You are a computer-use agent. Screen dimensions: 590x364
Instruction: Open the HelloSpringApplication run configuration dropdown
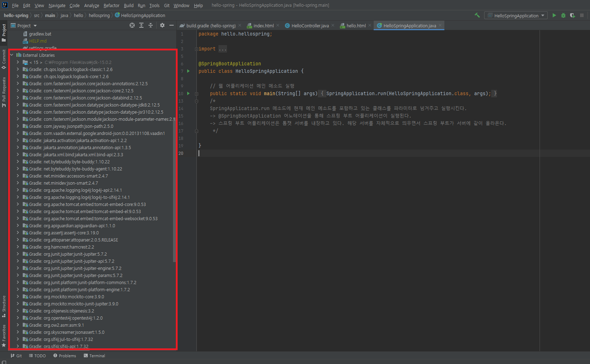point(516,16)
